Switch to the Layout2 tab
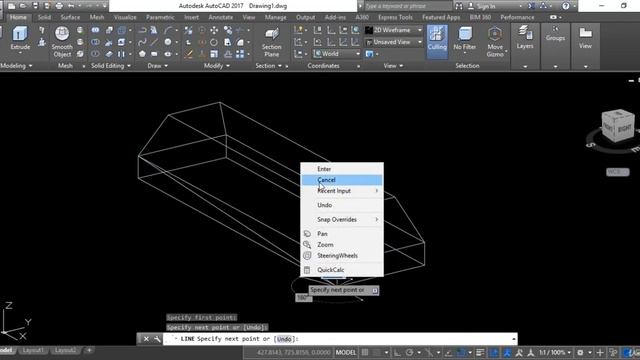The width and height of the screenshot is (640, 360). click(65, 350)
